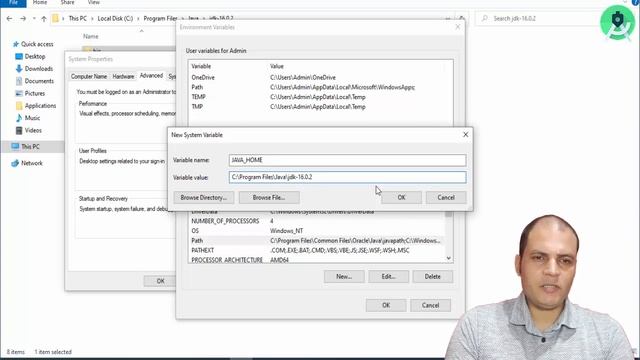Image resolution: width=640 pixels, height=360 pixels.
Task: Close the New System Variable dialog
Action: (x=465, y=135)
